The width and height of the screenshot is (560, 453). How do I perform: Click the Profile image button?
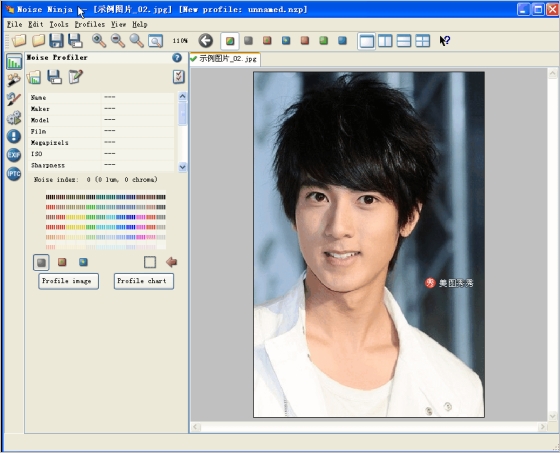[x=69, y=281]
